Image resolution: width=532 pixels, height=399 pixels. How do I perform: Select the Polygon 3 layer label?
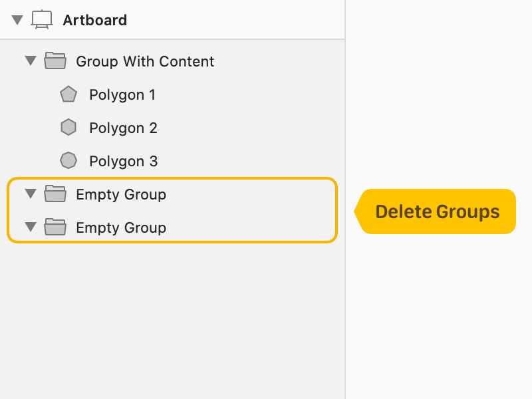pos(124,161)
